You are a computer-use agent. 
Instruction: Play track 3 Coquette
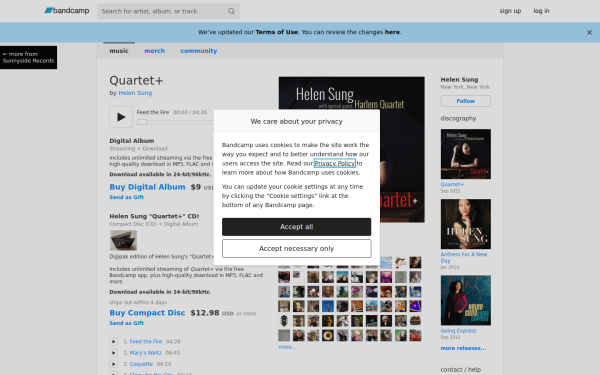point(113,364)
